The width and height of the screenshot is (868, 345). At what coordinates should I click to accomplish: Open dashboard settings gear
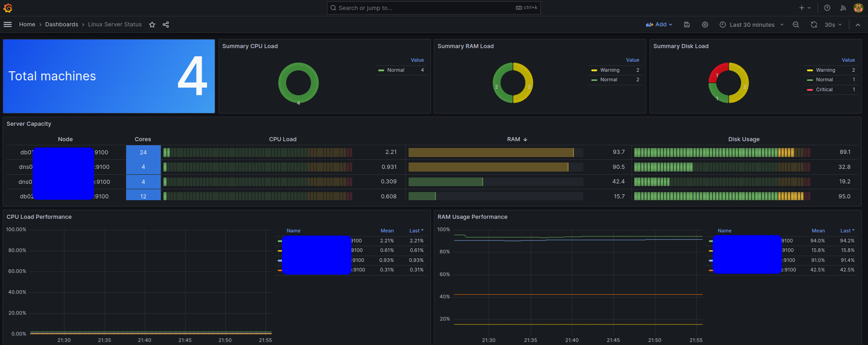pyautogui.click(x=705, y=25)
